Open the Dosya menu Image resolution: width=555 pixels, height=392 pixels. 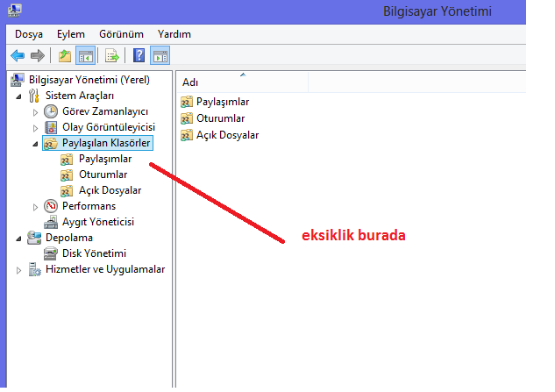tap(29, 34)
